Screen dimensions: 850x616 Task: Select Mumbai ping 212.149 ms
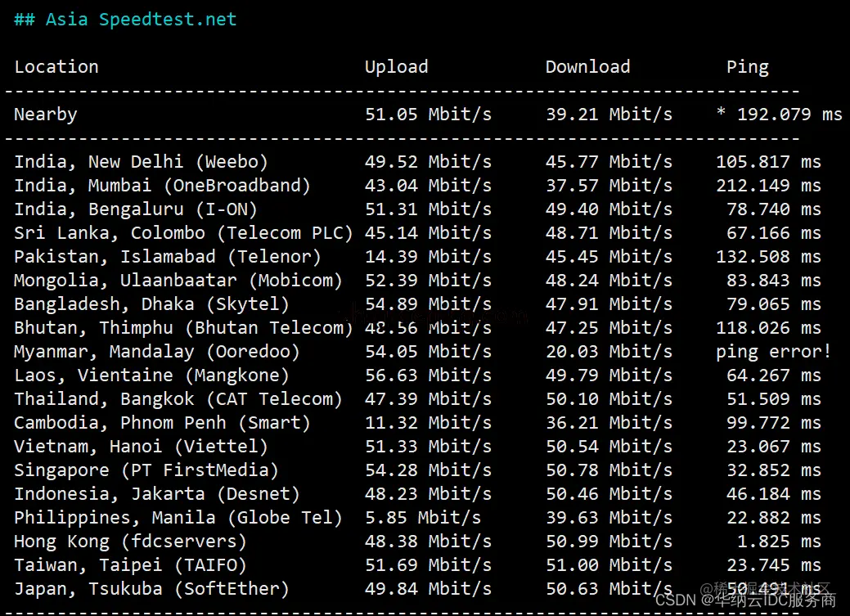point(769,186)
